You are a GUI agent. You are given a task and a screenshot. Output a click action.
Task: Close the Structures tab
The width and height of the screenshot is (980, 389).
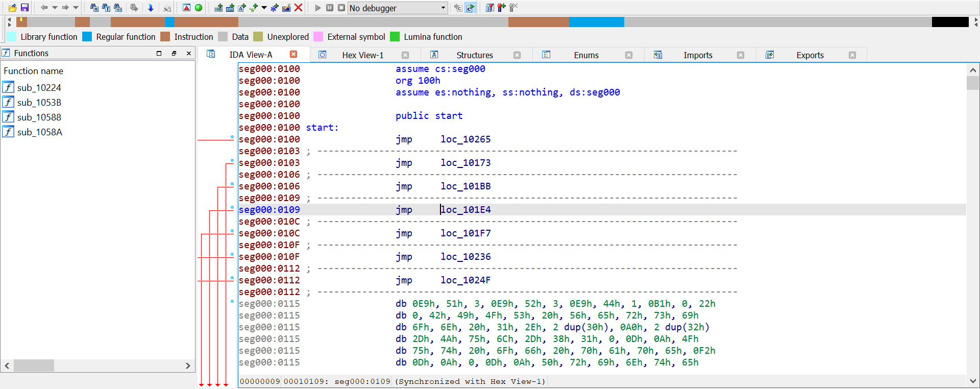click(517, 55)
